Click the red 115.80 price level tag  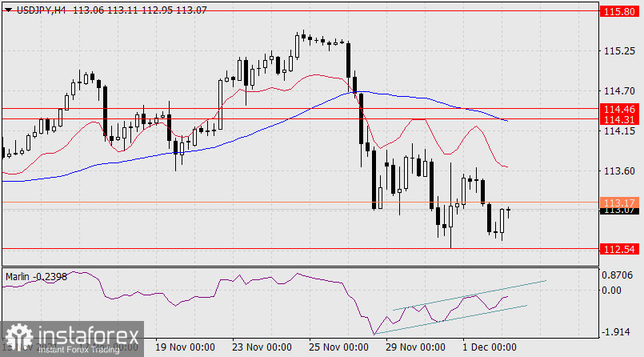(621, 12)
